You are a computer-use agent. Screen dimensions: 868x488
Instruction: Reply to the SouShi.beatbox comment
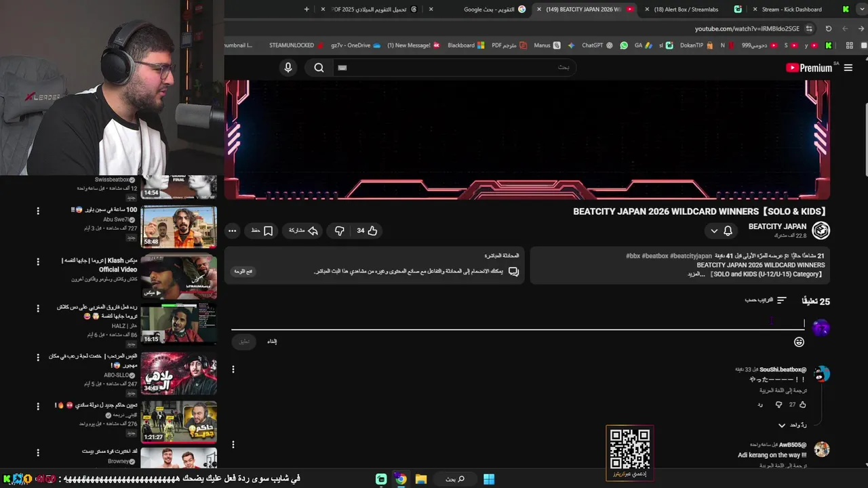760,405
